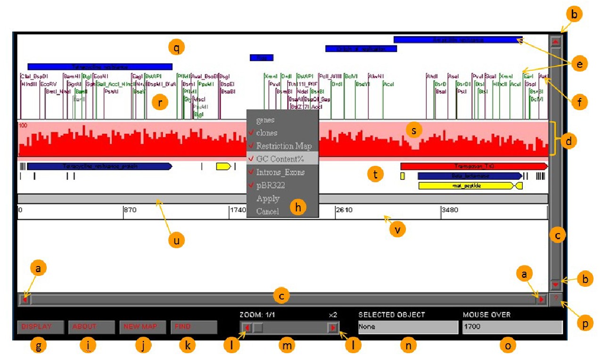This screenshot has width=602, height=364.
Task: Click the zoom increase right arrow
Action: (x=333, y=328)
